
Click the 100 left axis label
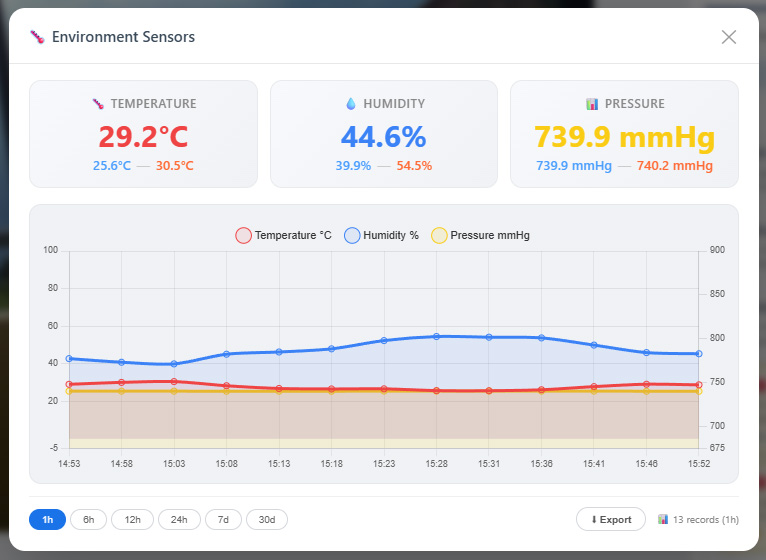[50, 250]
